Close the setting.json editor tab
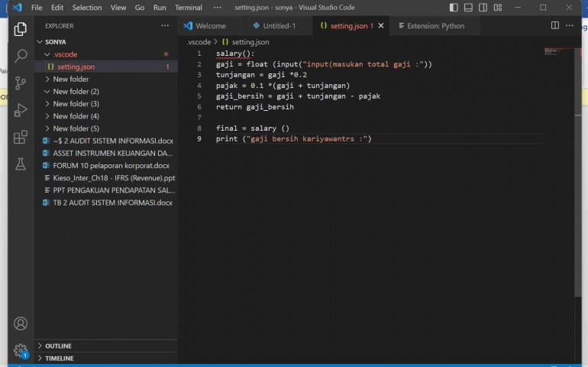This screenshot has width=588, height=367. (381, 25)
